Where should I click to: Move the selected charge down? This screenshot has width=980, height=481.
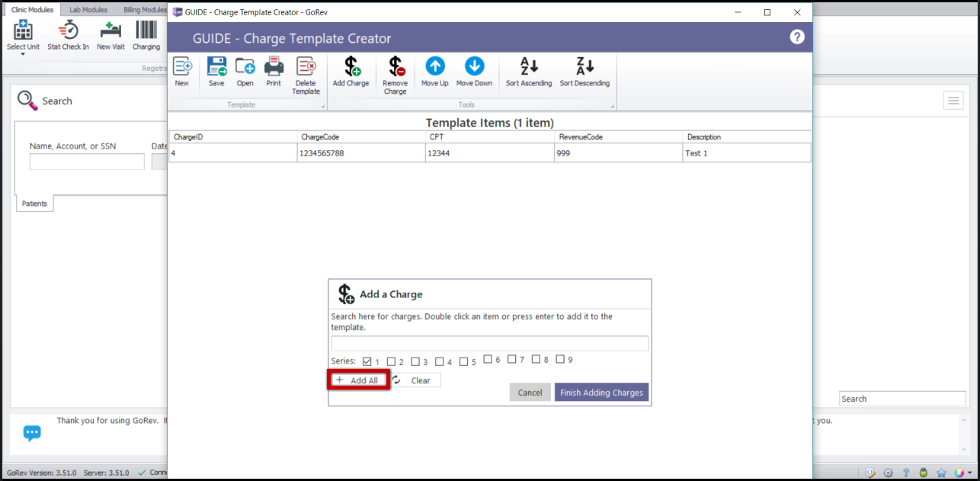click(x=474, y=72)
